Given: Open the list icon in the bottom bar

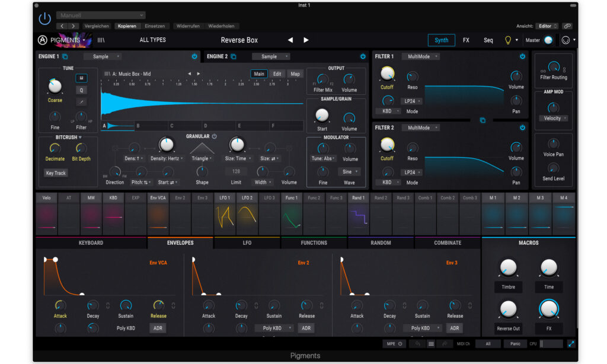Looking at the screenshot, I should point(431,343).
